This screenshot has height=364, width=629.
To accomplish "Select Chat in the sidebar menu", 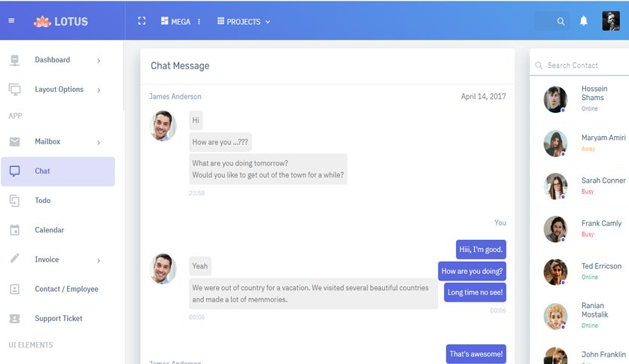I will tap(58, 171).
